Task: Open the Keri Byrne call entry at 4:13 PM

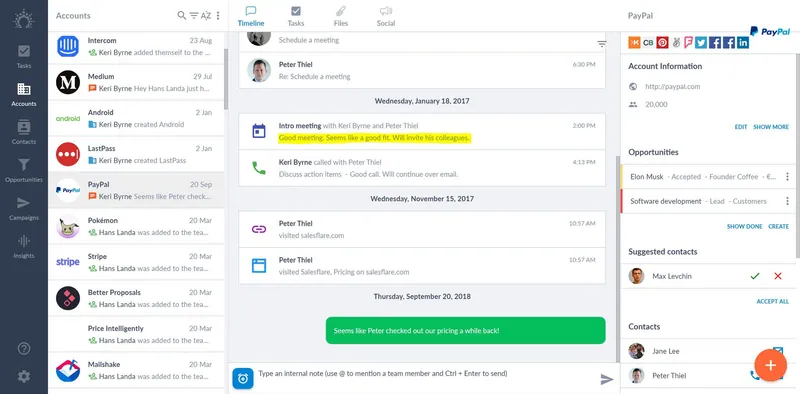Action: [x=422, y=168]
